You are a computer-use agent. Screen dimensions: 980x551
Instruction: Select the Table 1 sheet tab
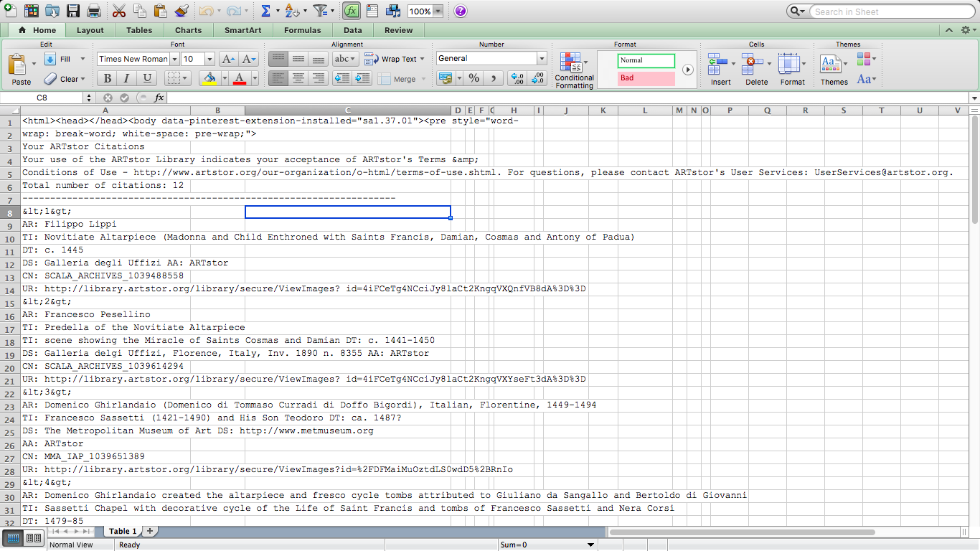tap(123, 531)
